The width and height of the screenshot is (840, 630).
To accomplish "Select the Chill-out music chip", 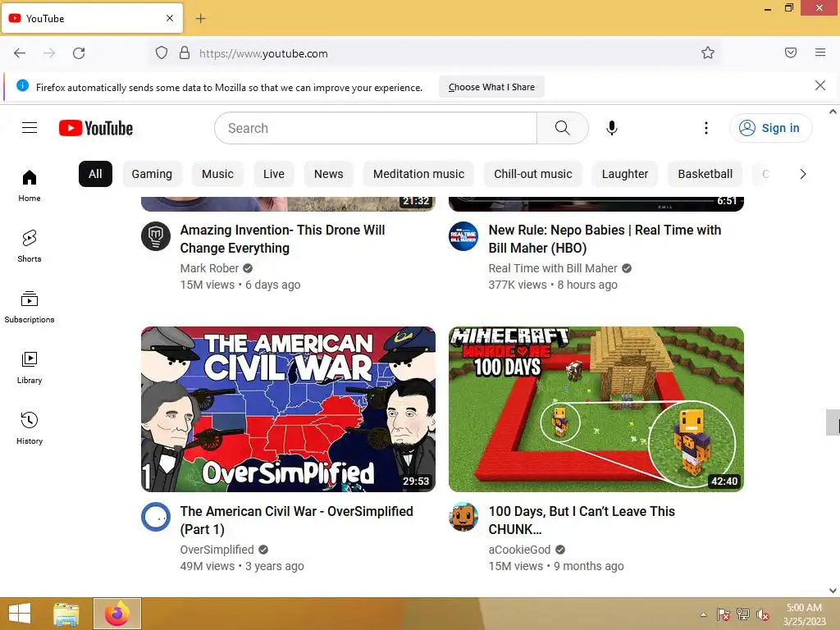I will [533, 174].
